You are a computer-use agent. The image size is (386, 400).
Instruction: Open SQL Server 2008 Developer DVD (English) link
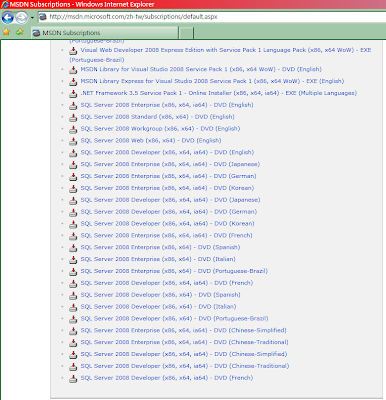[167, 152]
